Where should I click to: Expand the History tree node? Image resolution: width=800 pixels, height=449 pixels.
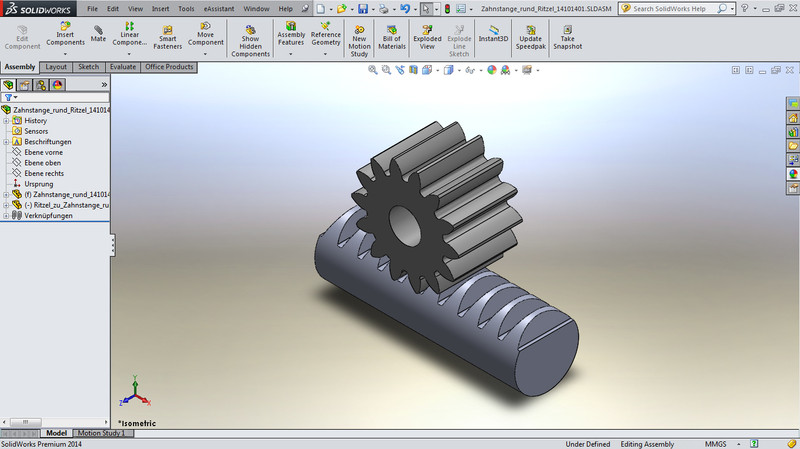click(x=6, y=120)
